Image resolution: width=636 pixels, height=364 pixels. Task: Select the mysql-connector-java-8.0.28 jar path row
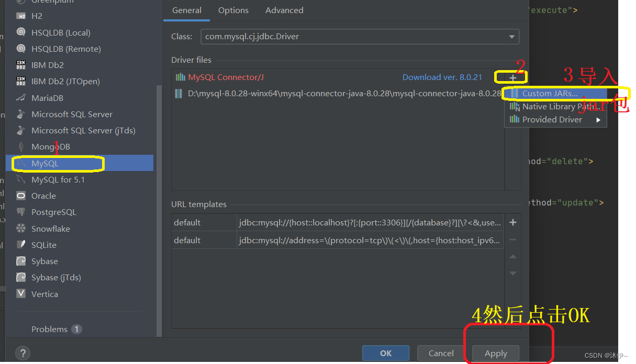(x=338, y=94)
